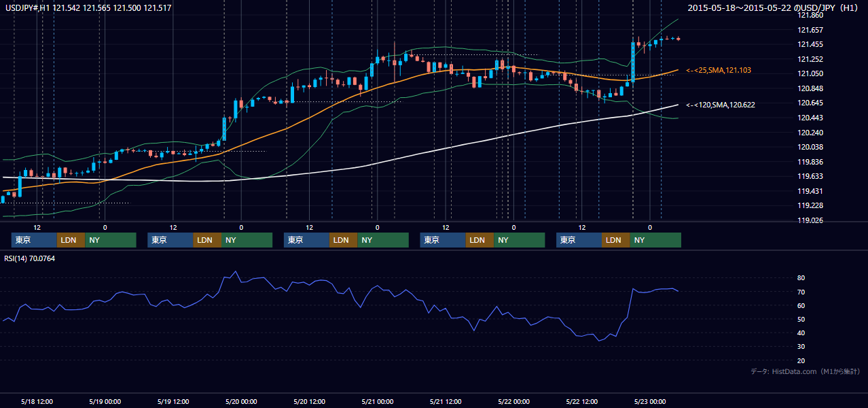The image size is (868, 408).
Task: Click the 5/19 12:00 date label
Action: pyautogui.click(x=173, y=401)
